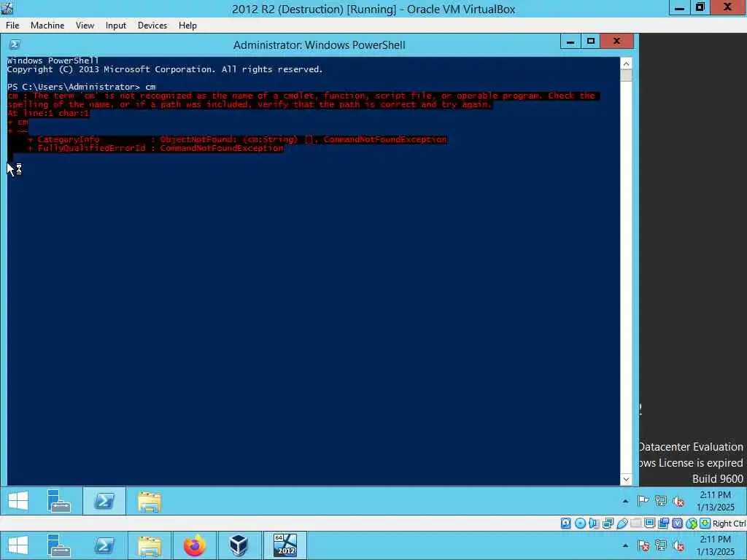Maximize the PowerShell window
The height and width of the screenshot is (560, 747).
tap(591, 42)
